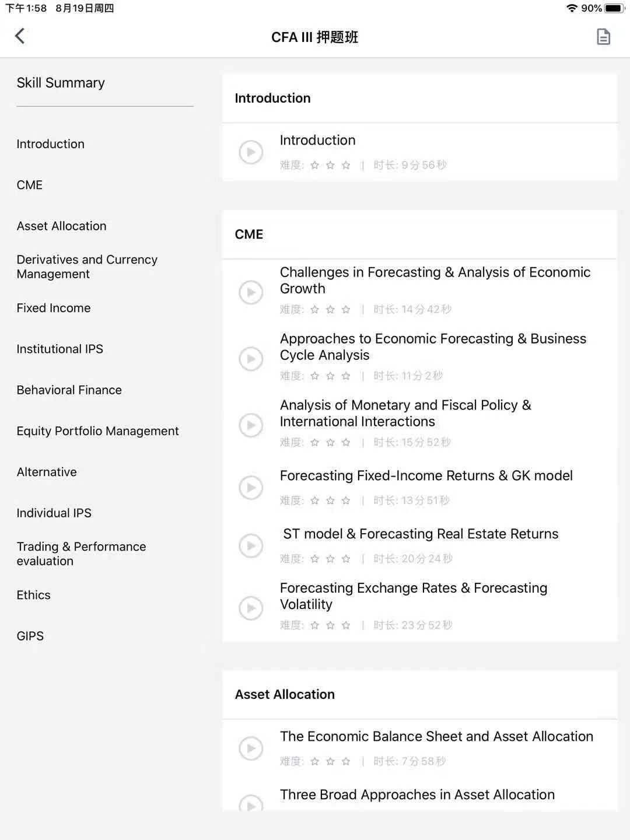
Task: Play the Introduction video lesson
Action: coord(251,152)
